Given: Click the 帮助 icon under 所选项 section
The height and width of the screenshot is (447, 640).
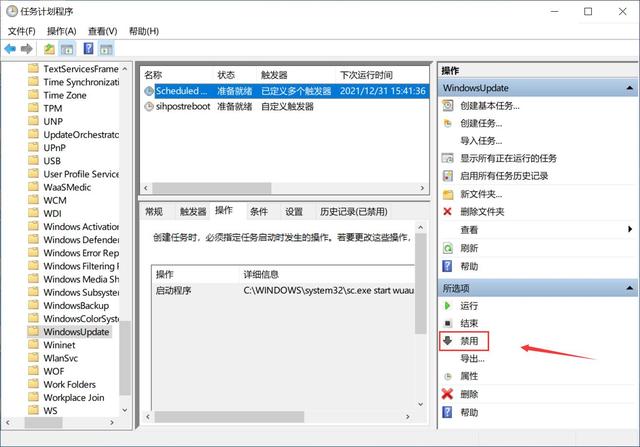Looking at the screenshot, I should (447, 412).
